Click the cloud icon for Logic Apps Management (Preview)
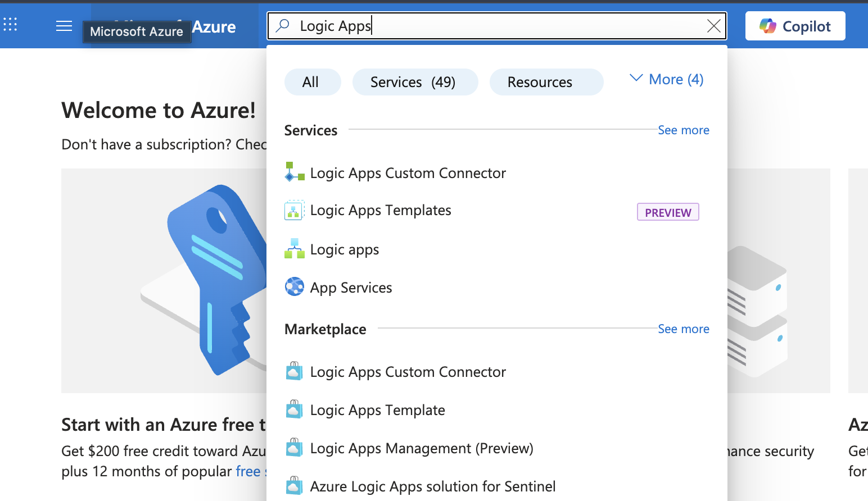 [293, 448]
